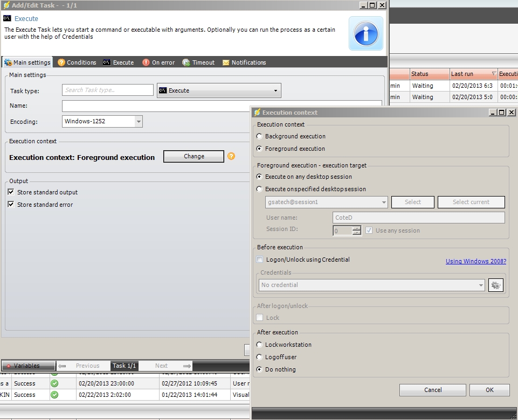Click the blue info icon in header
This screenshot has height=420, width=518.
click(365, 33)
